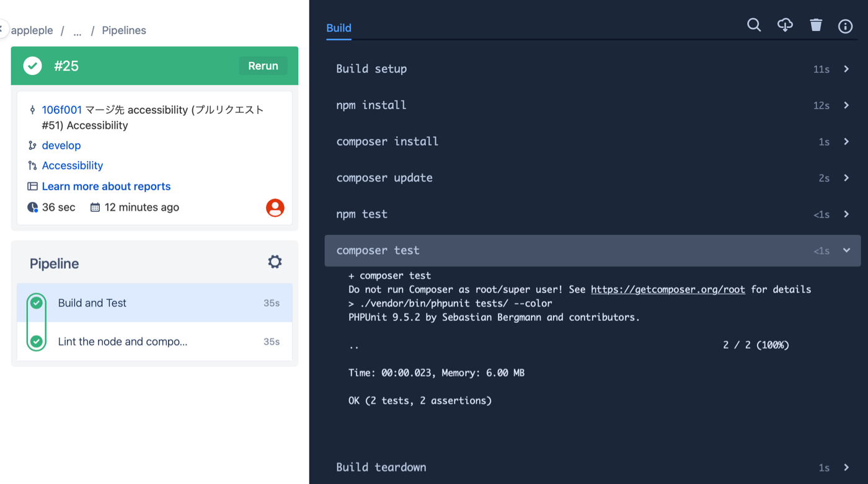868x484 pixels.
Task: Open the Accessibility pull request link
Action: [73, 165]
